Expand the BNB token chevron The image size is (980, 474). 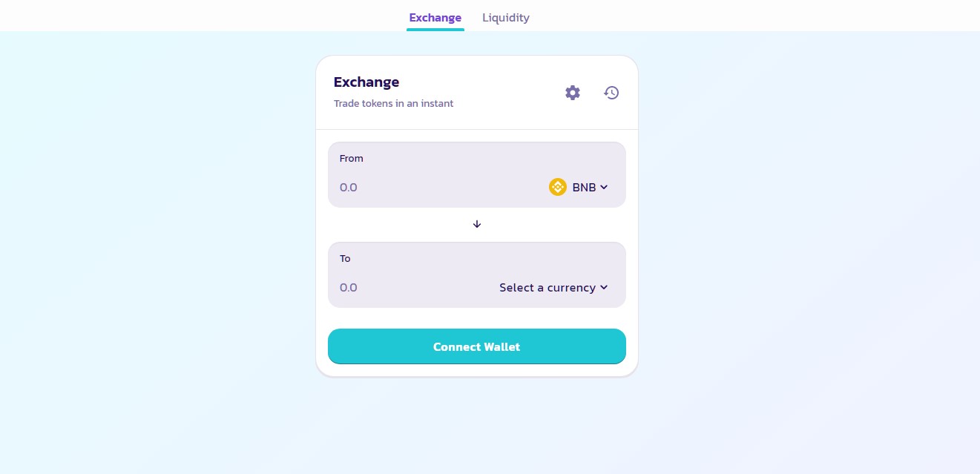click(x=604, y=187)
